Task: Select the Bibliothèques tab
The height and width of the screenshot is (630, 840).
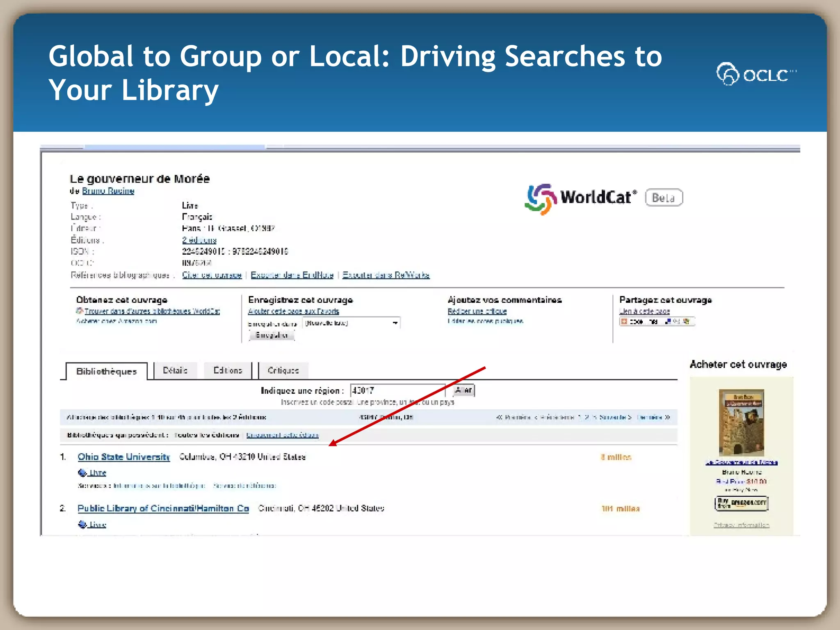Action: pyautogui.click(x=107, y=372)
